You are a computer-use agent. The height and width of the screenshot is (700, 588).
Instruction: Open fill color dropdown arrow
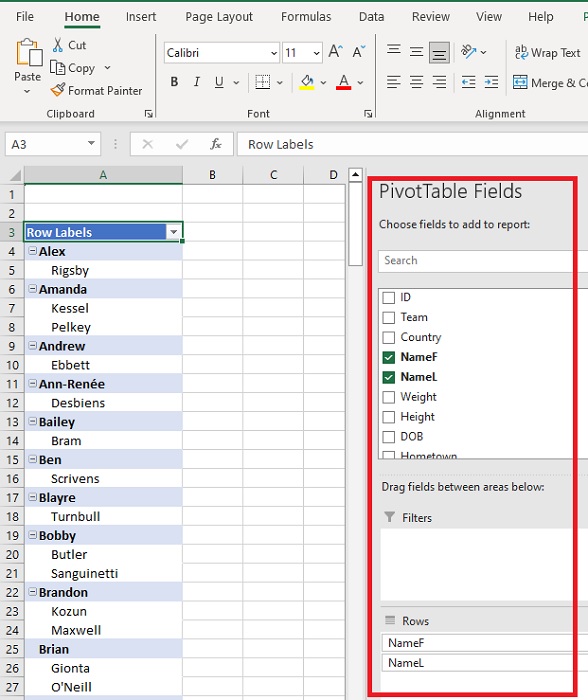(x=323, y=83)
